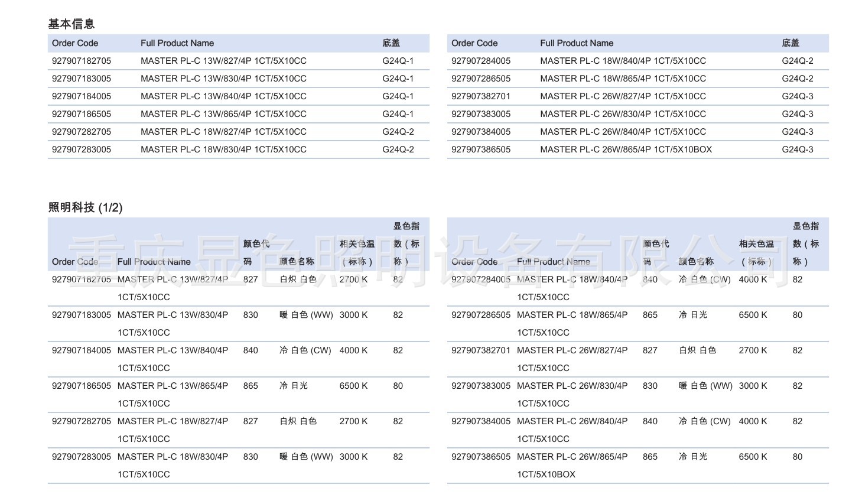Image resolution: width=862 pixels, height=504 pixels.
Task: Select order code 927907284005 in basic info table
Action: coord(481,61)
